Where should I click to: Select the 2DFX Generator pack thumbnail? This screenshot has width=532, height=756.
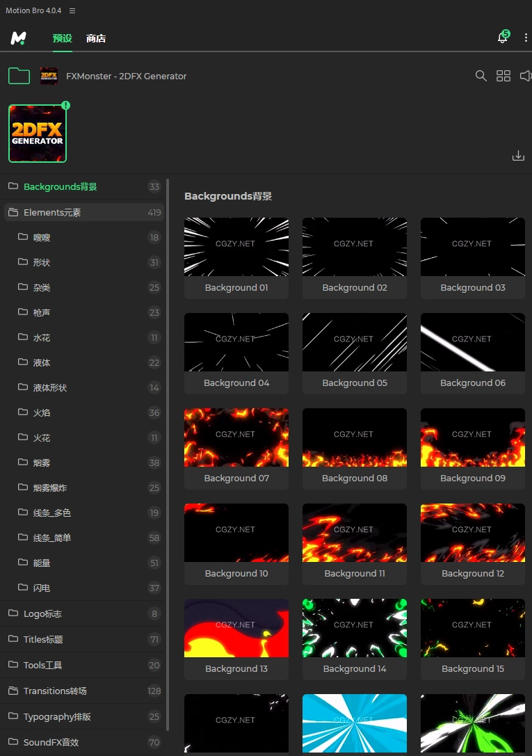[38, 134]
